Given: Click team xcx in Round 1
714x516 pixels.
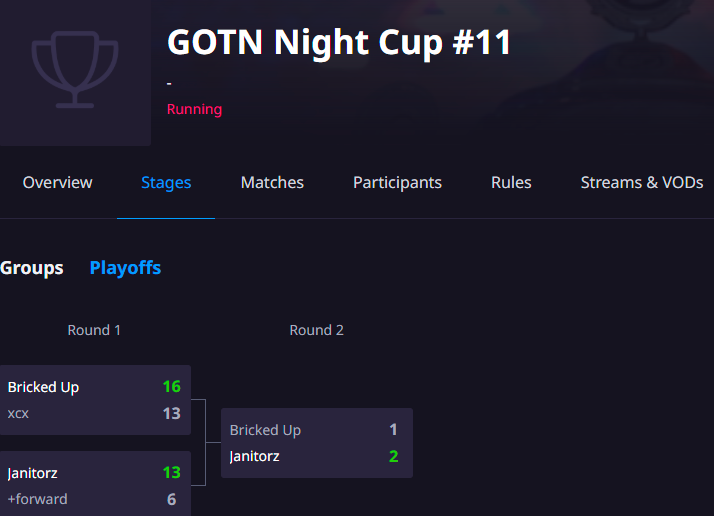Looking at the screenshot, I should [18, 414].
